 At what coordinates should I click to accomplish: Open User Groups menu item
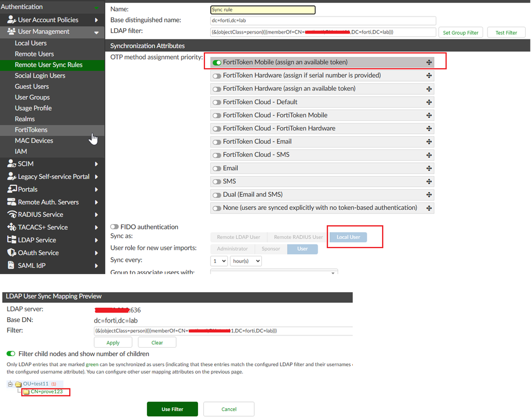pos(32,97)
